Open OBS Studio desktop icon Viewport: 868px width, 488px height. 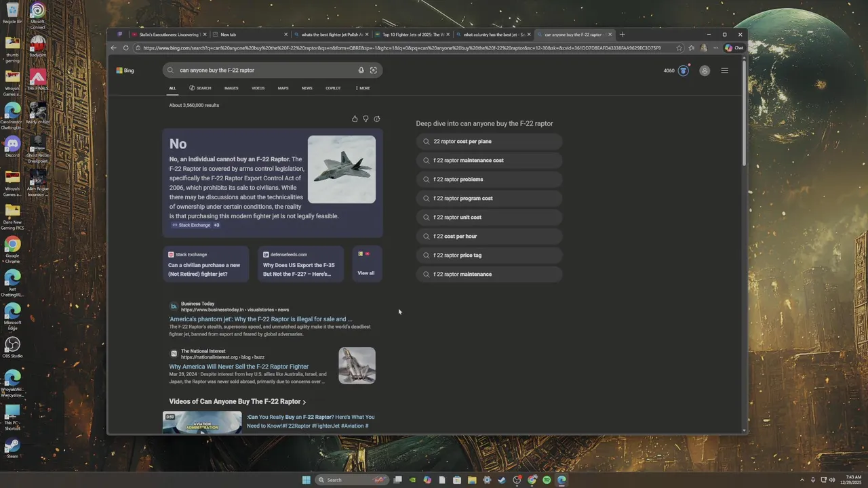point(12,348)
